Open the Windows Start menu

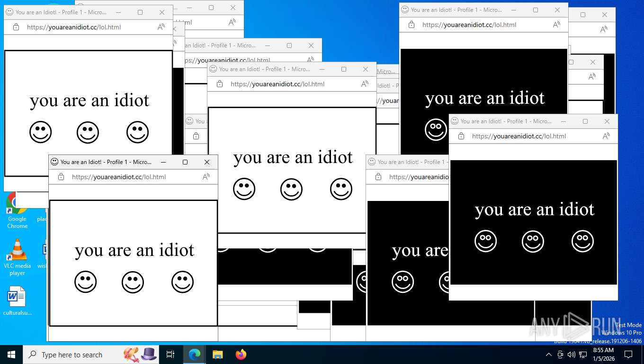coord(11,355)
